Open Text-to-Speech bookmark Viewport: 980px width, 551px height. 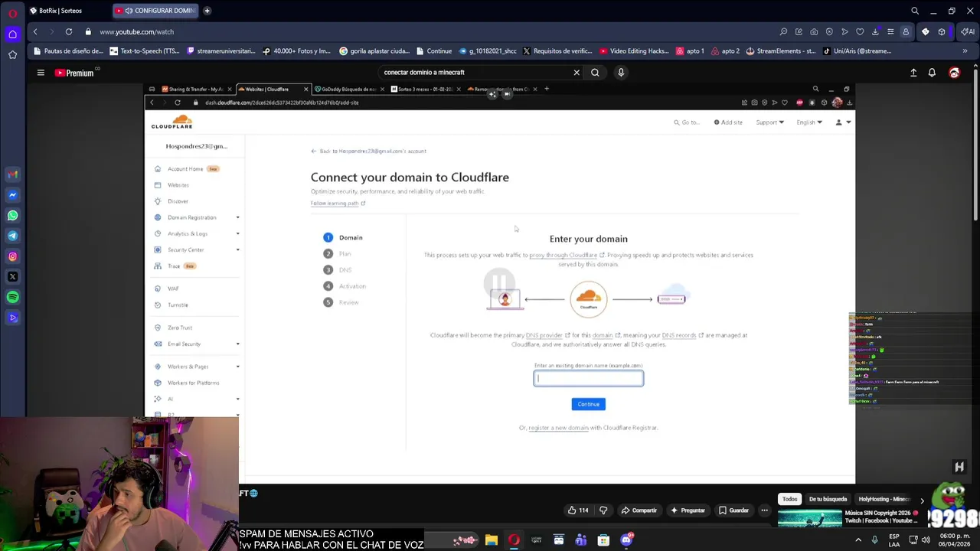(x=145, y=51)
